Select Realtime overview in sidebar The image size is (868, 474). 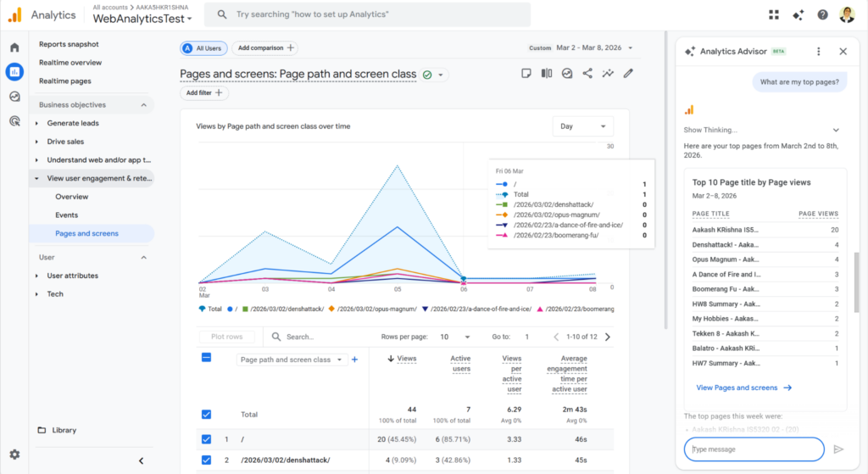70,63
